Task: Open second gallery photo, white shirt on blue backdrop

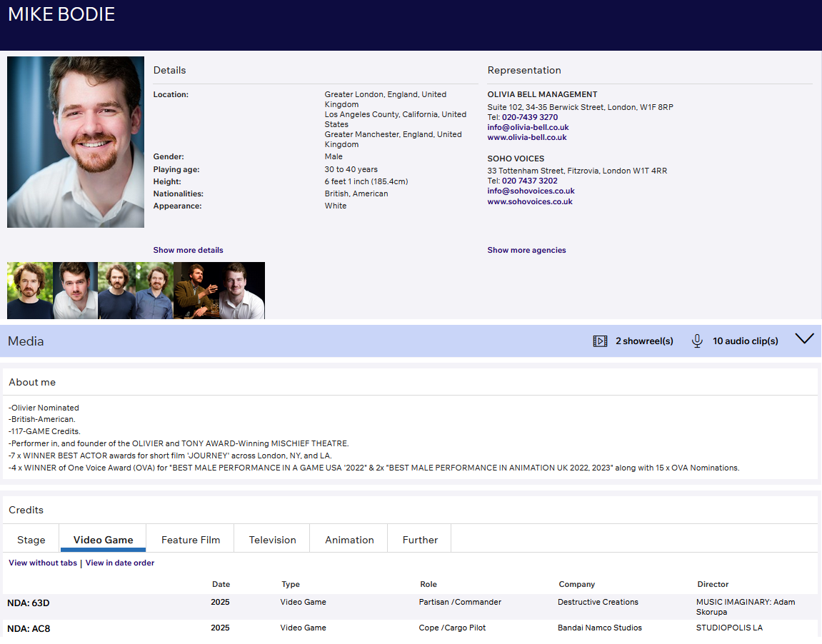Action: [x=76, y=291]
